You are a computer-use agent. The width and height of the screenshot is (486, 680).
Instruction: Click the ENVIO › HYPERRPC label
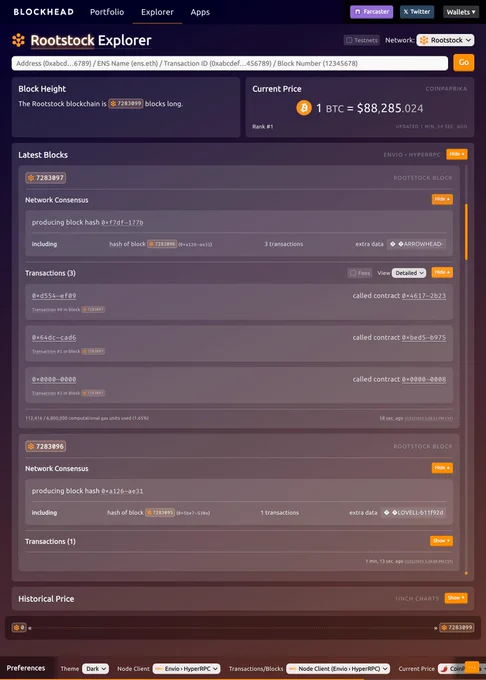click(411, 155)
